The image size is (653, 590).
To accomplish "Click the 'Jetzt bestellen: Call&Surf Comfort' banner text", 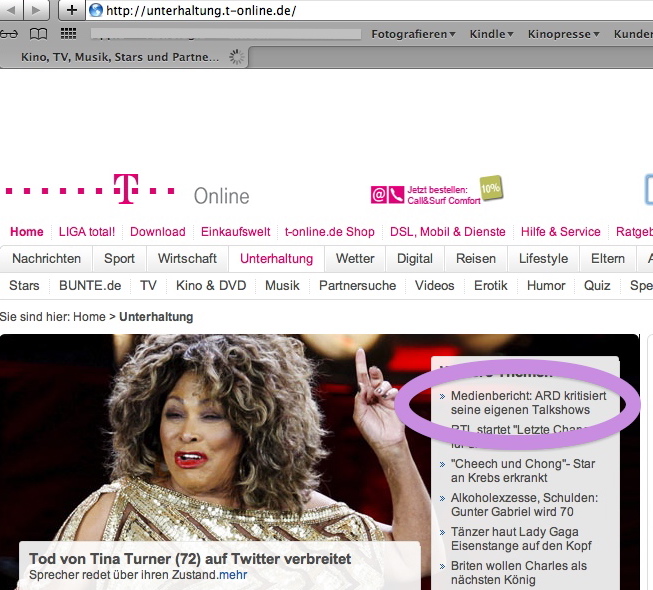I will [444, 195].
